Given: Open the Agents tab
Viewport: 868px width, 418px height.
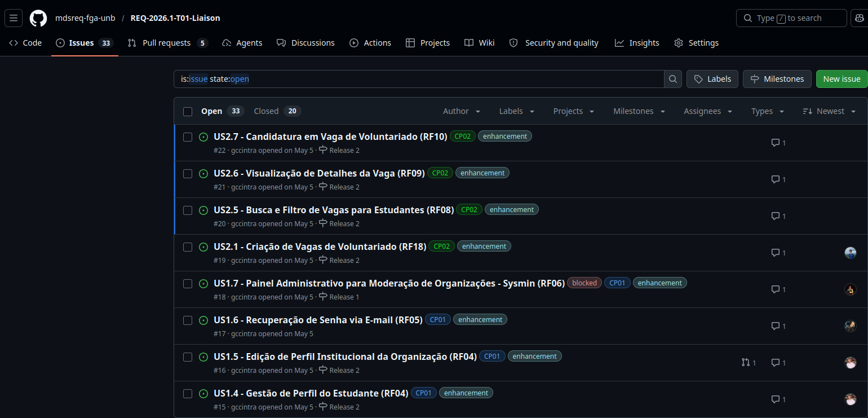Looking at the screenshot, I should click(242, 43).
